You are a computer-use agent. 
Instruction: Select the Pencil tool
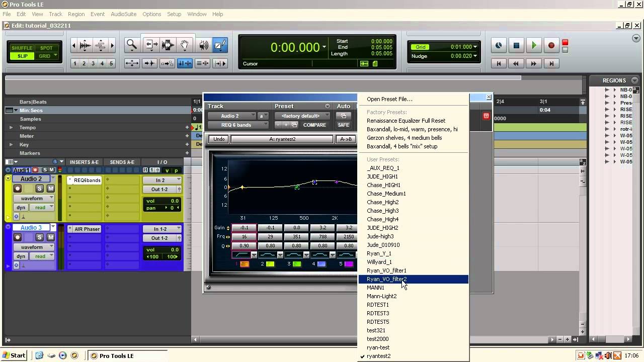pyautogui.click(x=220, y=45)
